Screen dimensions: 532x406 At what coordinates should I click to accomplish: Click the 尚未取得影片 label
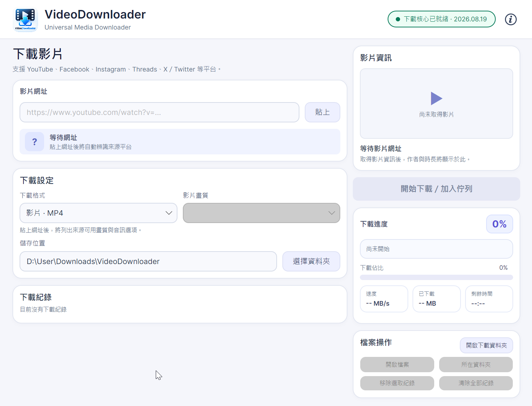(x=436, y=115)
